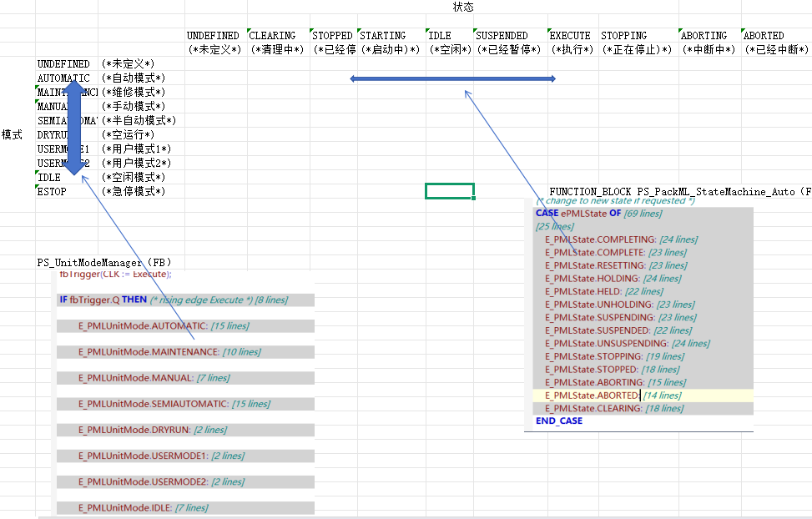This screenshot has width=812, height=519.
Task: Click the E_PMLUnitMode.USERMODE2 code line
Action: tap(185, 481)
